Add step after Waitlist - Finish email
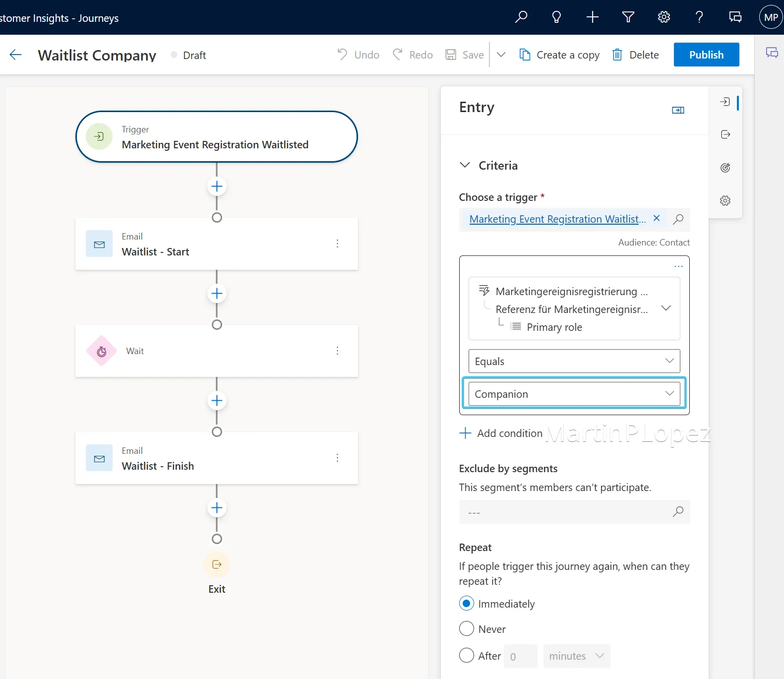 point(217,508)
